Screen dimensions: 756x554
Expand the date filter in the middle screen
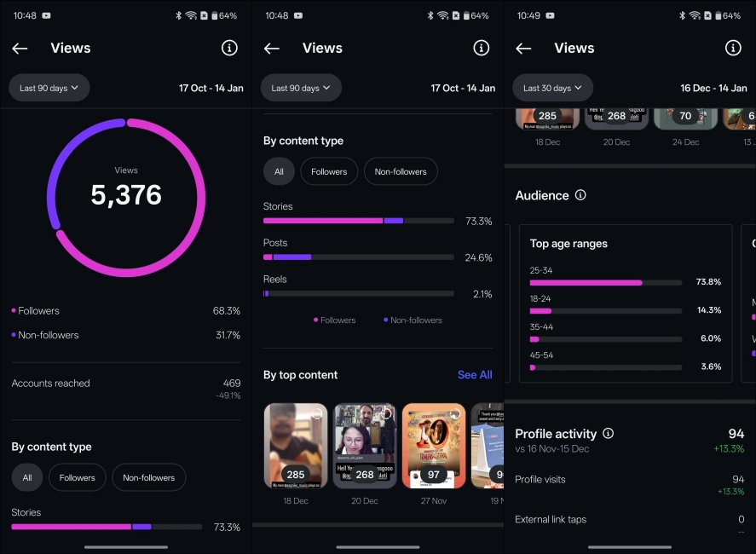pos(301,87)
